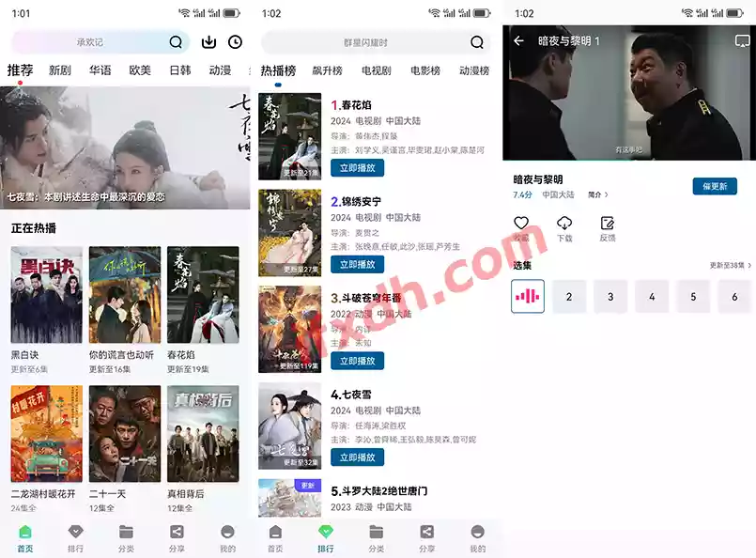Screen dimensions: 756x558
Task: Tap the 我的 profile icon under the 正在热播 screen
Action: [x=227, y=532]
